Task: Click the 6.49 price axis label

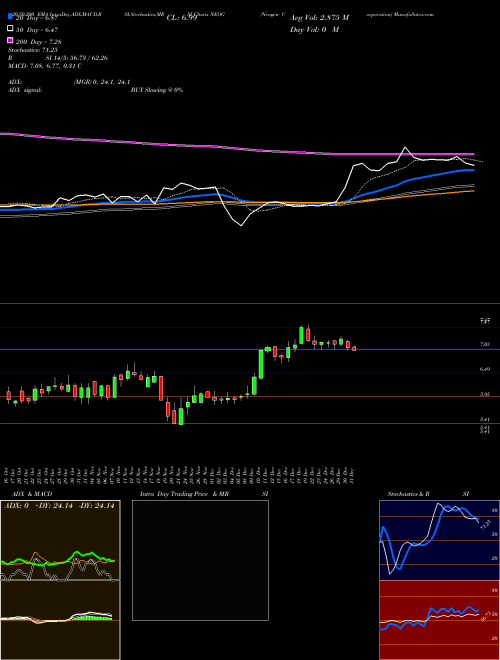Action: [x=484, y=369]
